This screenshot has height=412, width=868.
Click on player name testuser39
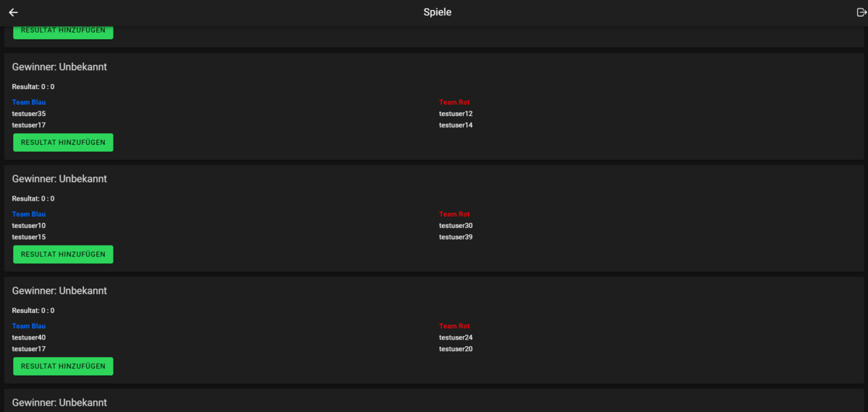[456, 237]
